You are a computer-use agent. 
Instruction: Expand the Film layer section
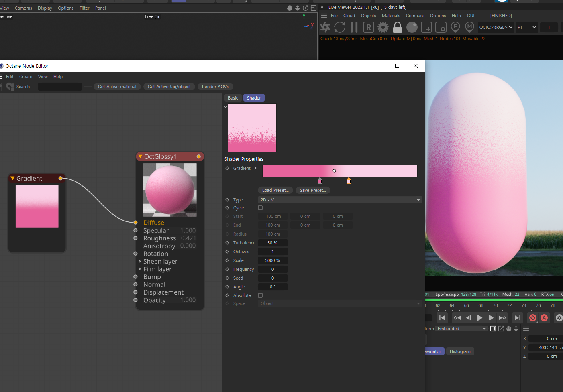[140, 269]
